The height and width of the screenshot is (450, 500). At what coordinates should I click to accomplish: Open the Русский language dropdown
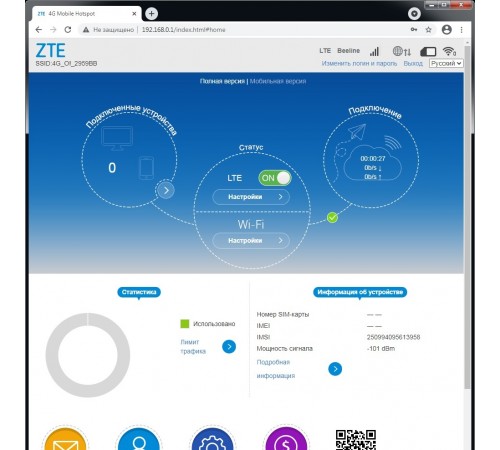(x=446, y=63)
